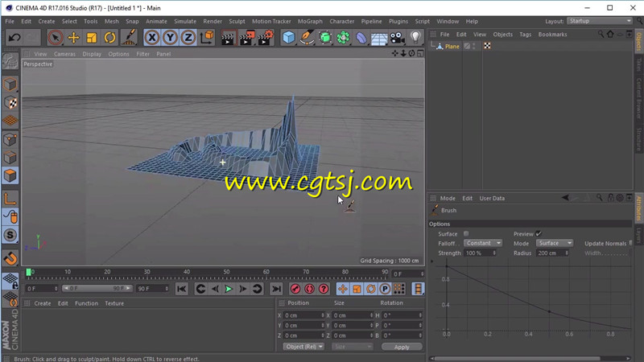Open the Object (Rel) coordinate dropdown

point(303,347)
